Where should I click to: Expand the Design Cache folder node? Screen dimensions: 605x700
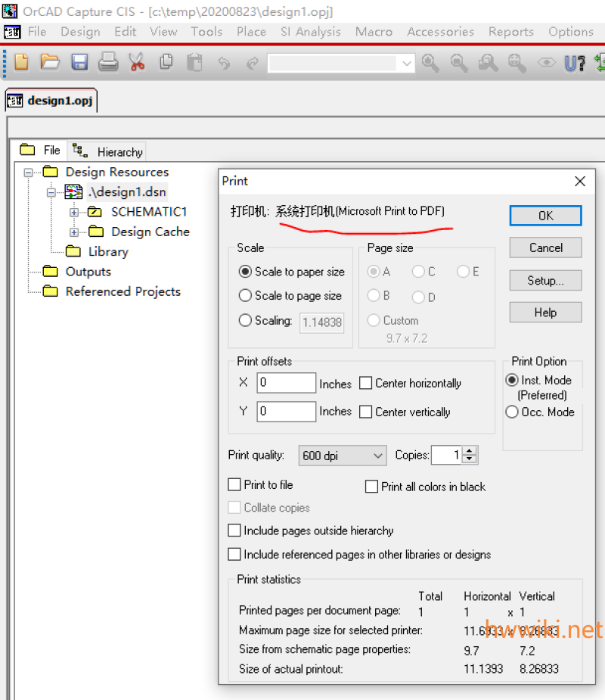pos(74,232)
